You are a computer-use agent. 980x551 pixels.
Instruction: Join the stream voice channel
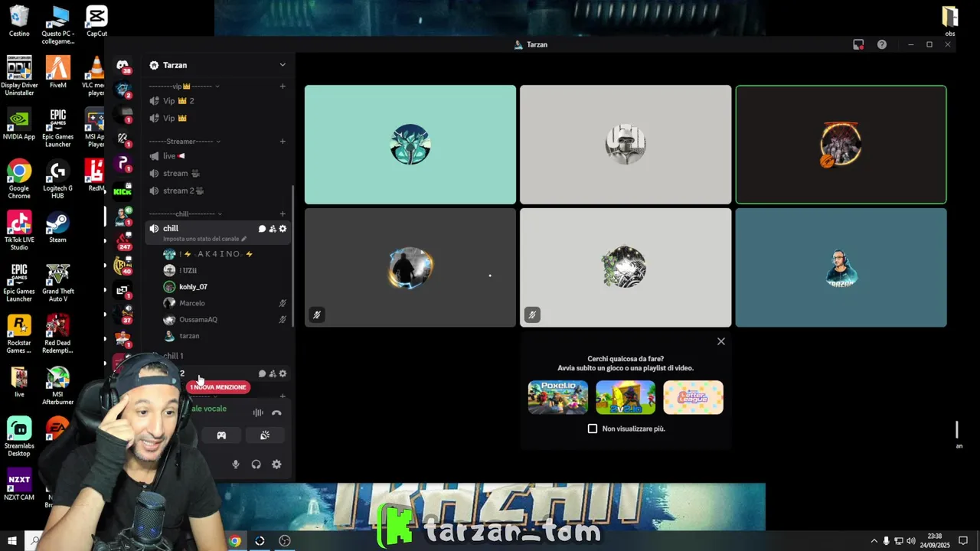tap(218, 173)
